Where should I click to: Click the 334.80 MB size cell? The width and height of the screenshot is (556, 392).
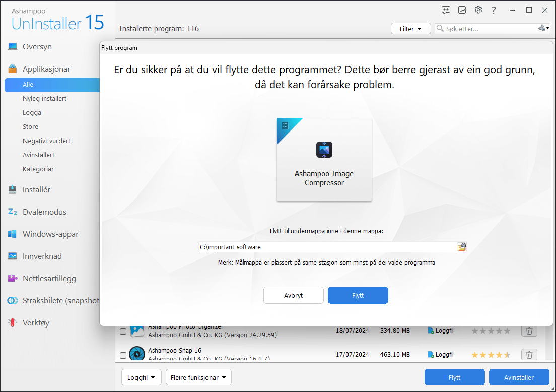(395, 330)
